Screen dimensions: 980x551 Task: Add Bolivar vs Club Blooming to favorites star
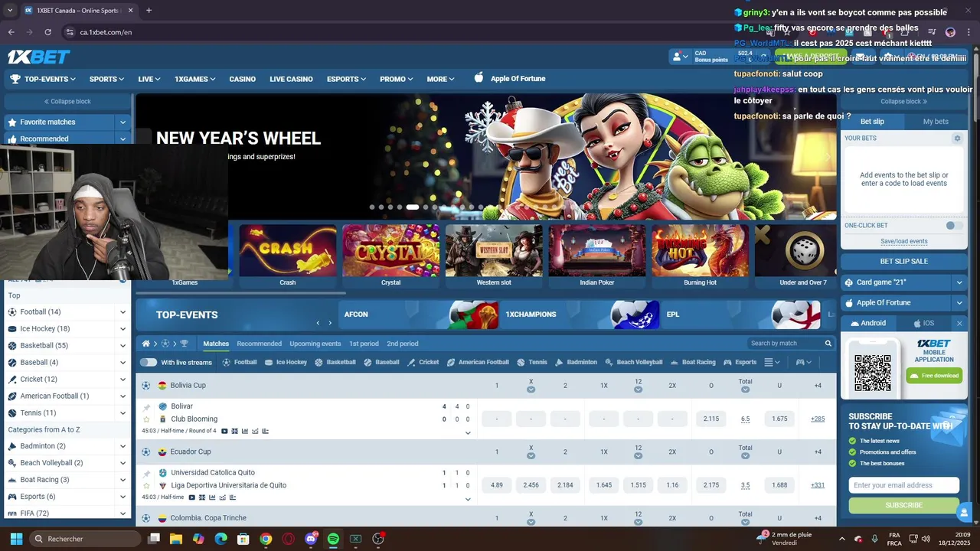146,419
